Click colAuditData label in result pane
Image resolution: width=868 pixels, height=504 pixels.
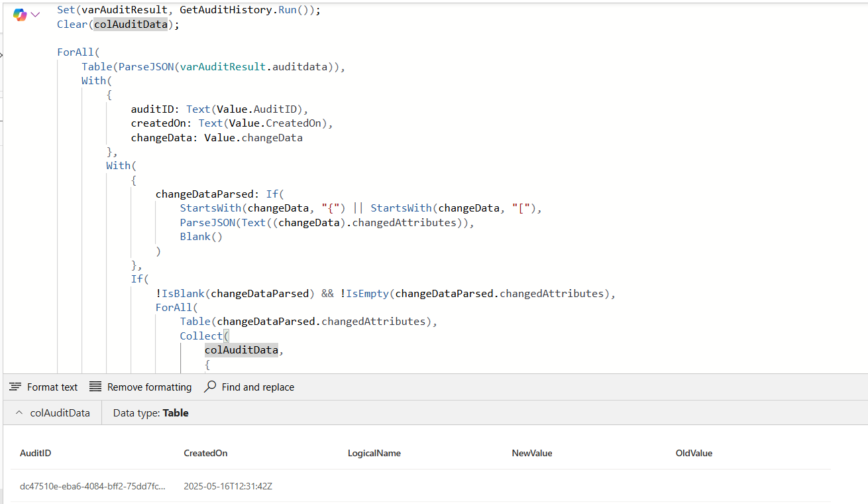pos(60,412)
